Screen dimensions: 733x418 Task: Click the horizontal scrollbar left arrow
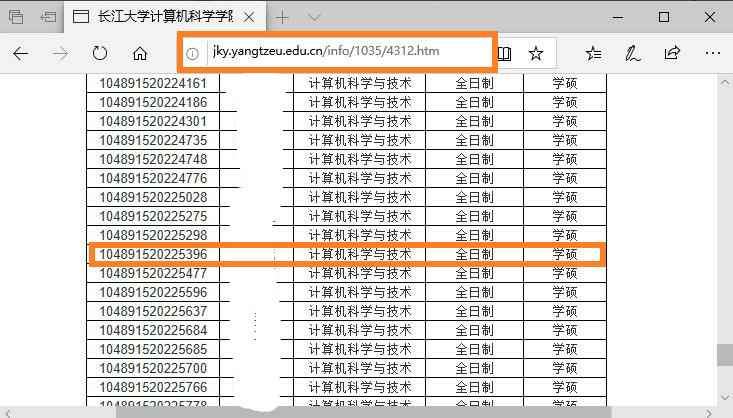[x=7, y=412]
